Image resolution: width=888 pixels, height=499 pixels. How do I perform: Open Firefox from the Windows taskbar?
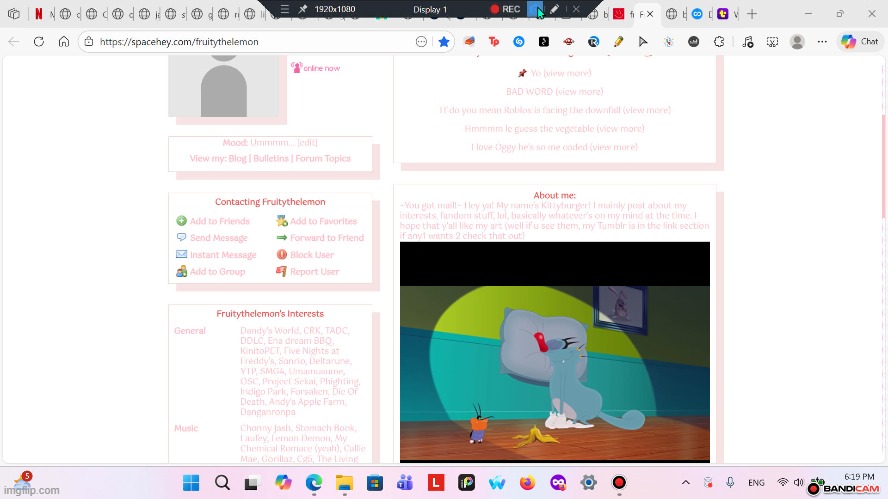click(527, 483)
